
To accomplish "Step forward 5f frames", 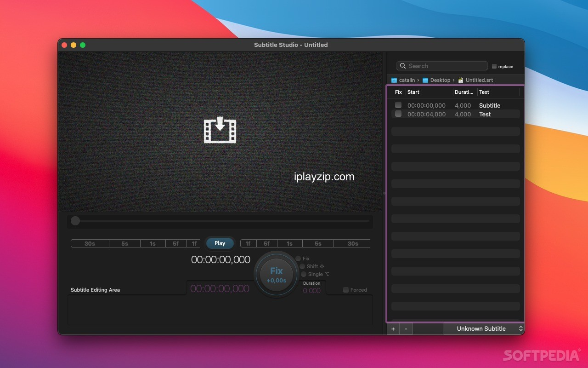I will (x=266, y=244).
